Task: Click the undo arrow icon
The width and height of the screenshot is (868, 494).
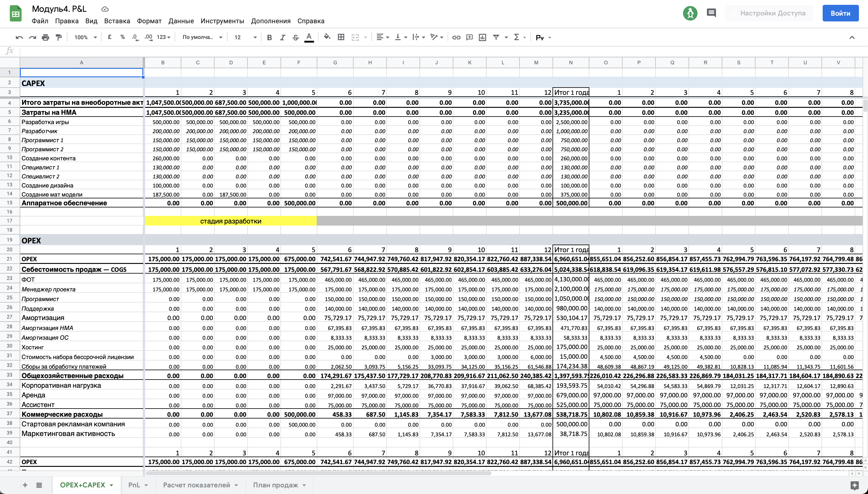Action: click(x=19, y=37)
